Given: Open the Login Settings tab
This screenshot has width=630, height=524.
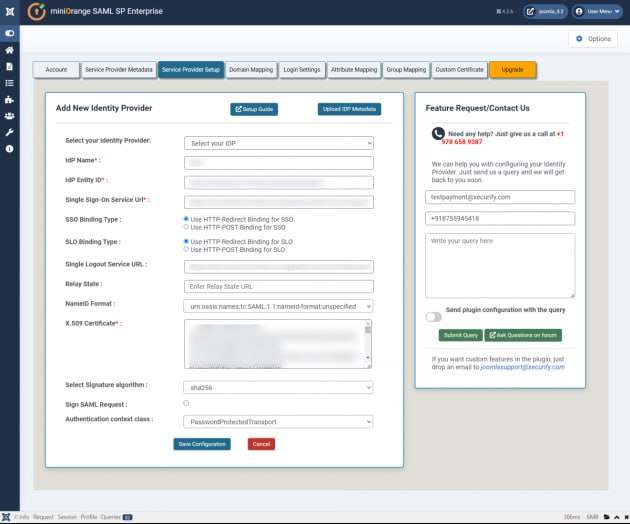Looking at the screenshot, I should (302, 70).
